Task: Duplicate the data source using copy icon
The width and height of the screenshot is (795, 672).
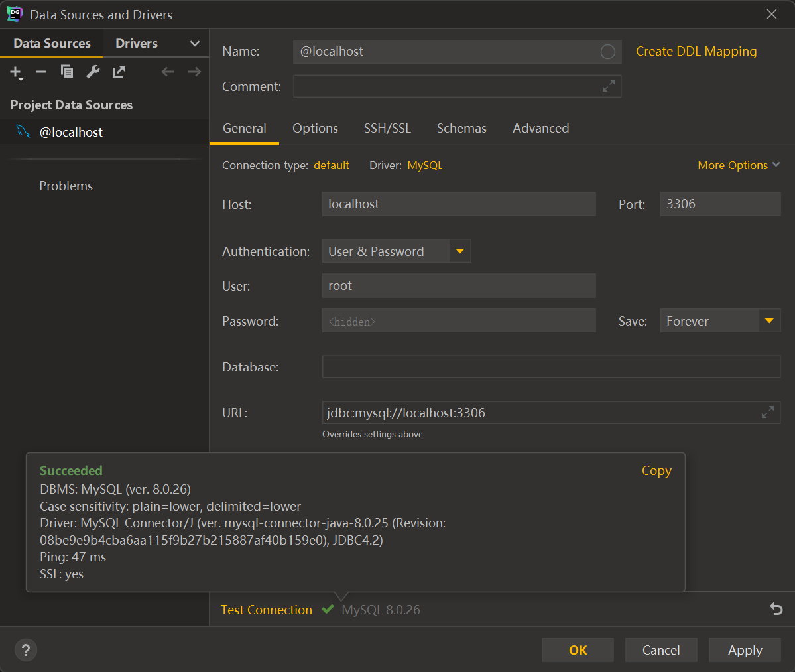Action: 67,72
